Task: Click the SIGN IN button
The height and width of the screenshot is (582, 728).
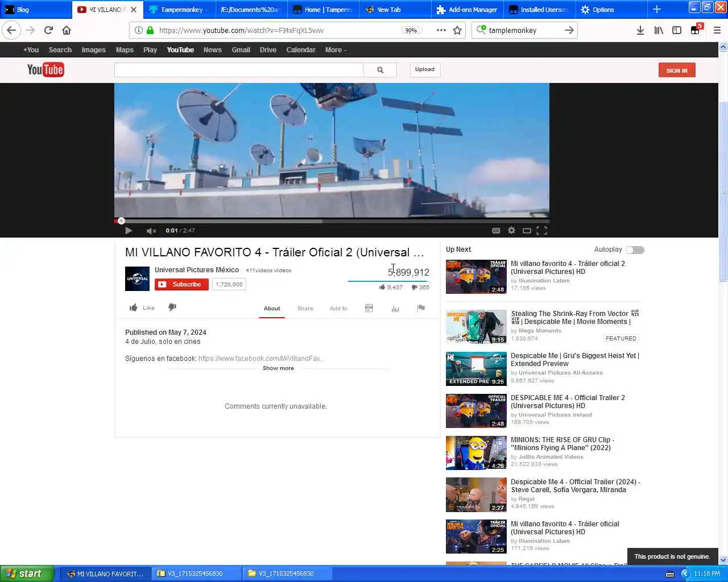Action: [677, 70]
